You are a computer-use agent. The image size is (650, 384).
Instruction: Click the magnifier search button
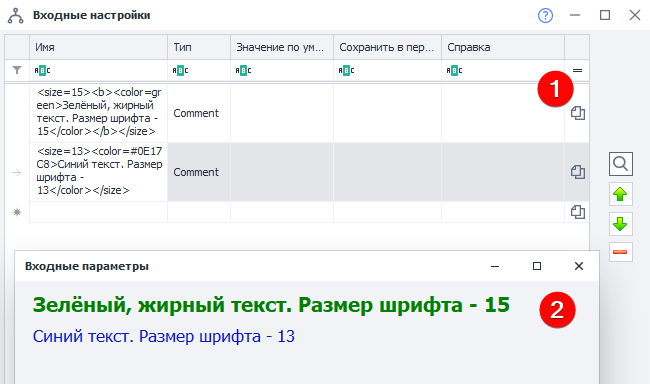point(621,164)
